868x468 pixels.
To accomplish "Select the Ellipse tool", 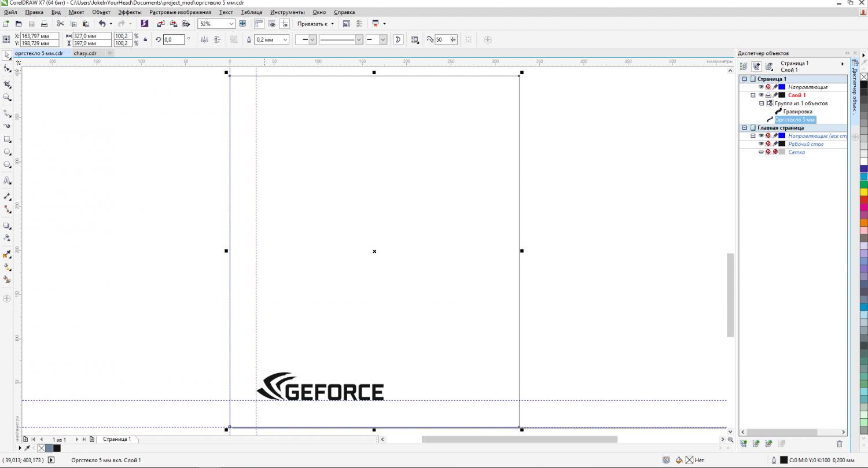I will pyautogui.click(x=7, y=152).
